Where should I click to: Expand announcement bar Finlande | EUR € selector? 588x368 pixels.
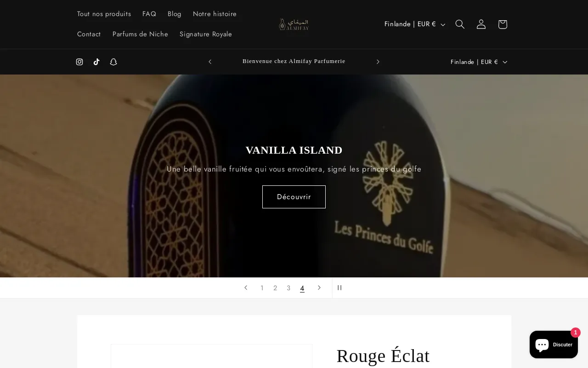point(479,62)
